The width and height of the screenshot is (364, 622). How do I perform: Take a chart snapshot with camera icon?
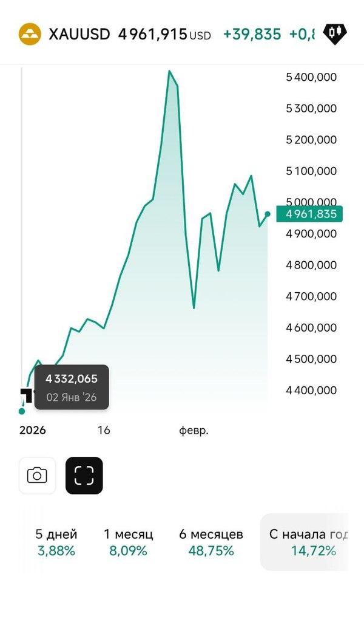[x=37, y=475]
